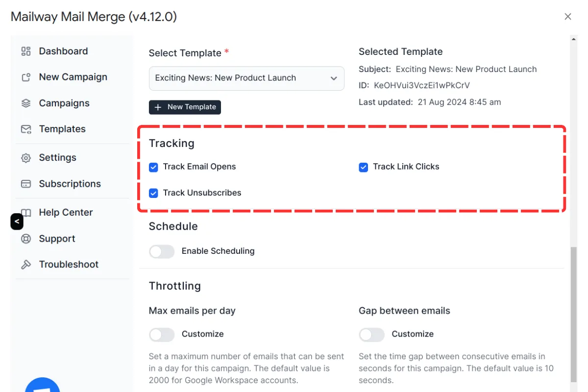This screenshot has width=588, height=392.
Task: Click the Support lifebuoy icon
Action: (26, 239)
